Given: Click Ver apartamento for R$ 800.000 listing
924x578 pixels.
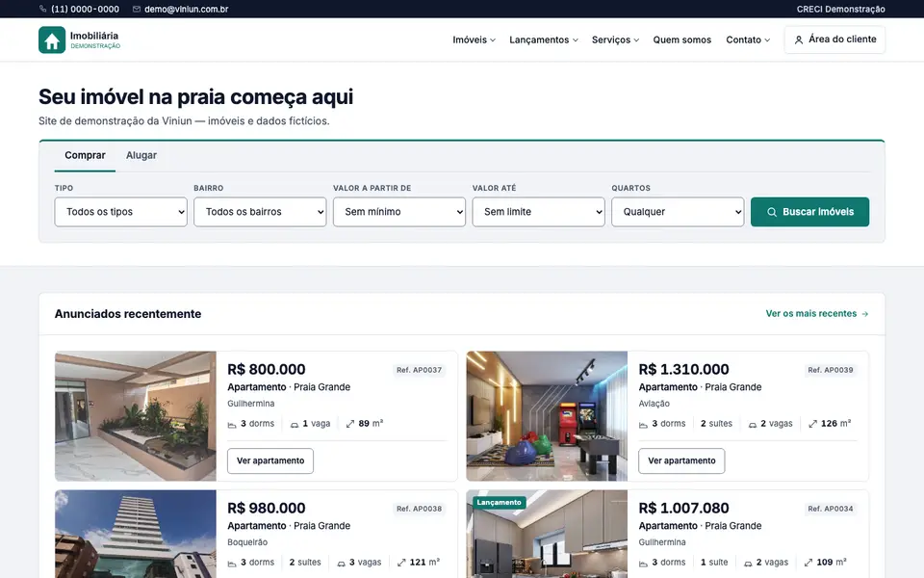Looking at the screenshot, I should point(270,460).
